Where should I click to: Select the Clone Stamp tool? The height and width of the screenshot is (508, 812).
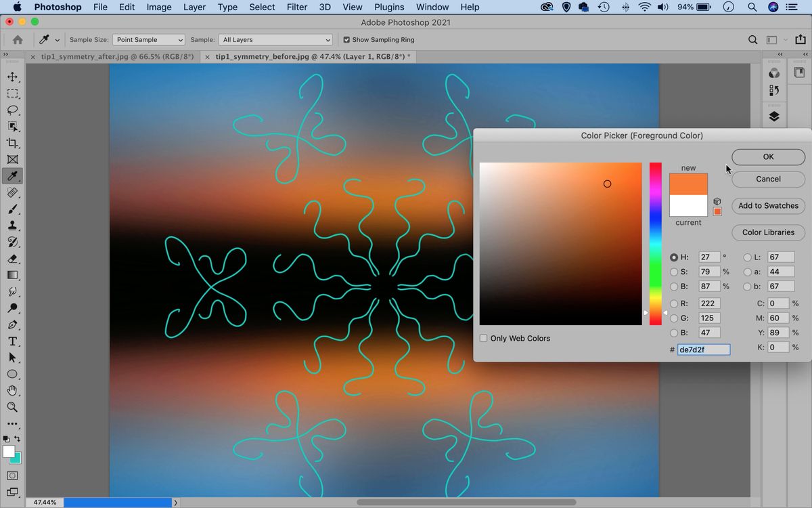point(12,225)
